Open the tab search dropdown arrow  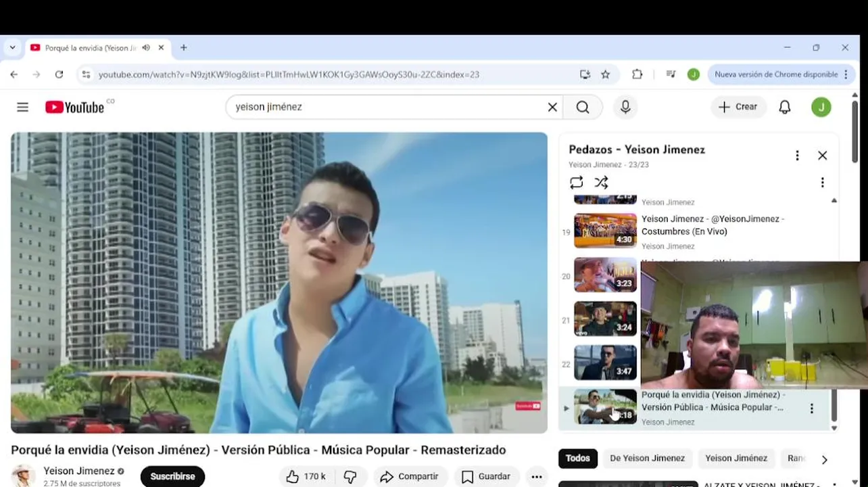coord(12,48)
